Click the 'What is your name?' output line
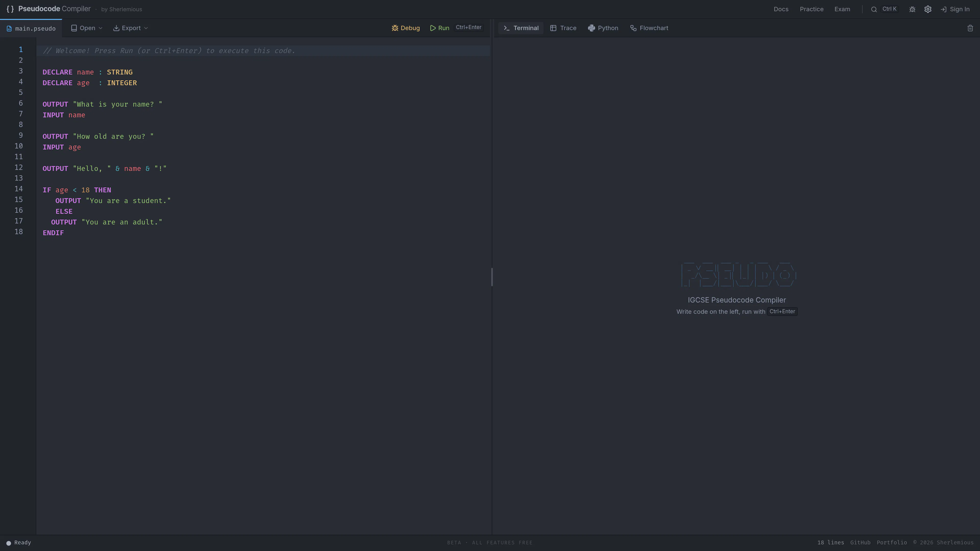980x551 pixels. [x=102, y=104]
